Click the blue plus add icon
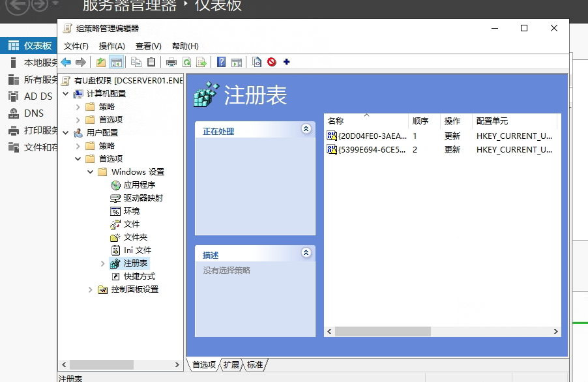This screenshot has width=588, height=382. point(286,62)
